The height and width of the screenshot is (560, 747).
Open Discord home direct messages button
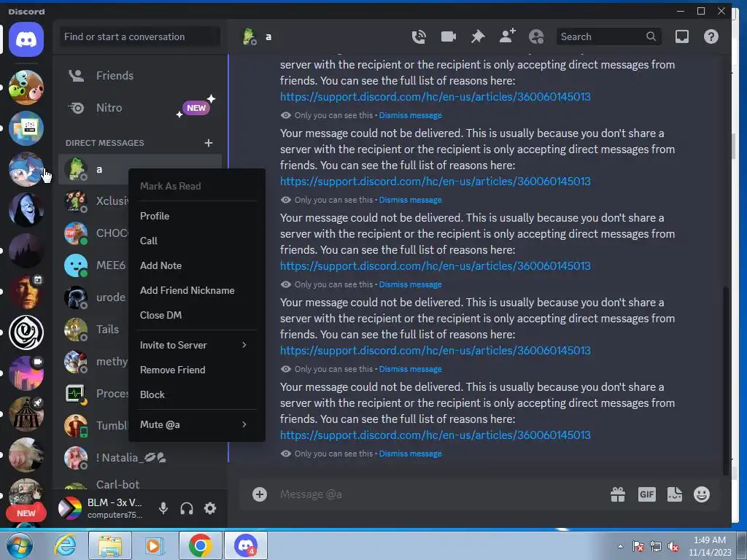(26, 39)
